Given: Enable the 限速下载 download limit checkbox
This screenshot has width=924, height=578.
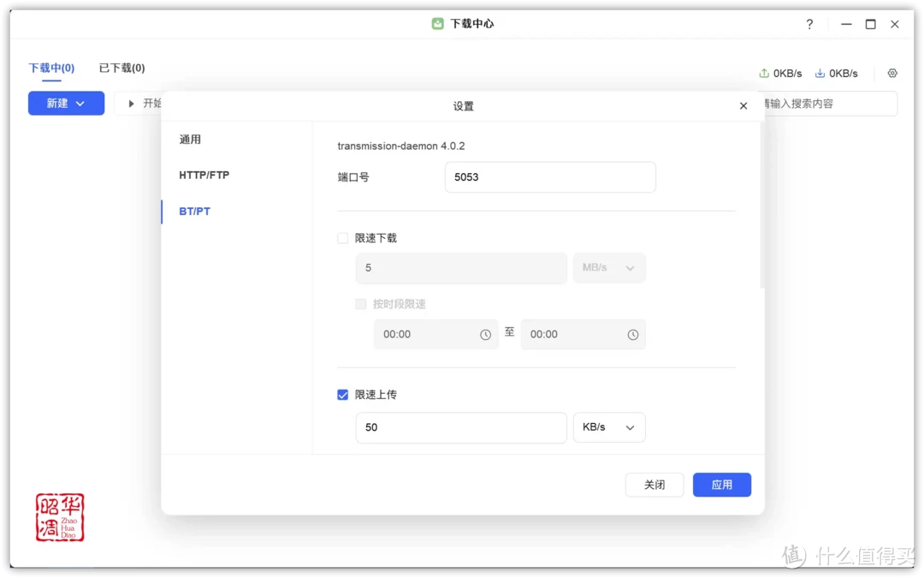Looking at the screenshot, I should [x=342, y=238].
